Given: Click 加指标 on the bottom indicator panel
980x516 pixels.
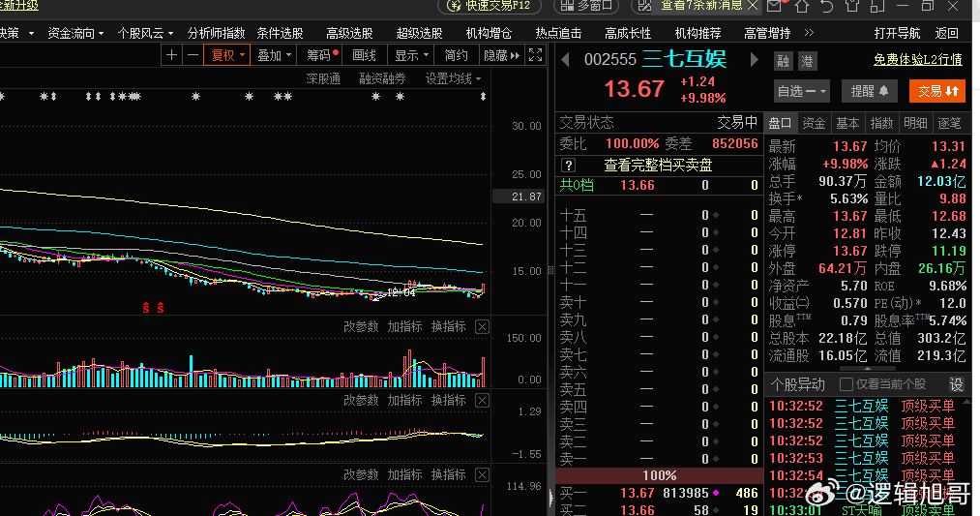Looking at the screenshot, I should pos(404,474).
